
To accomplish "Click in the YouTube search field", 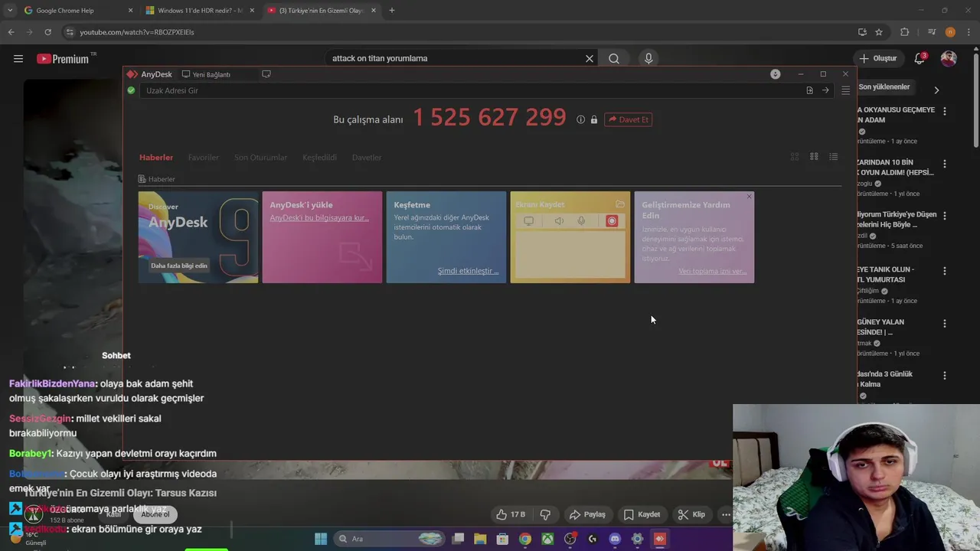I will click(x=456, y=58).
